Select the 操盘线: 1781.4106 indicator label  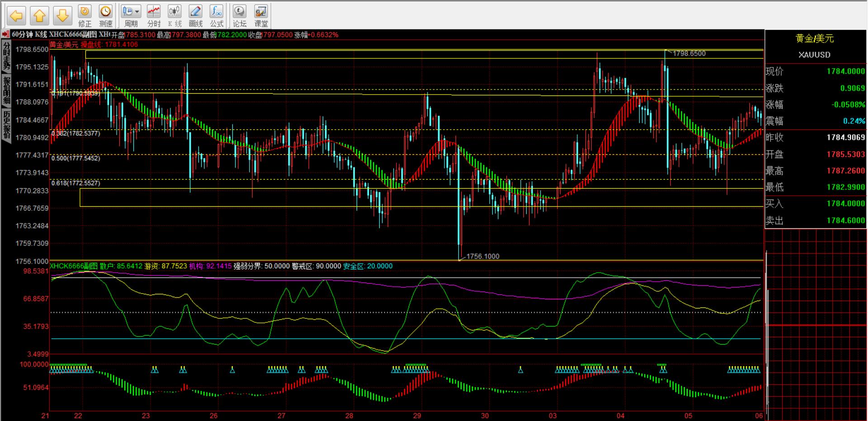tap(109, 44)
